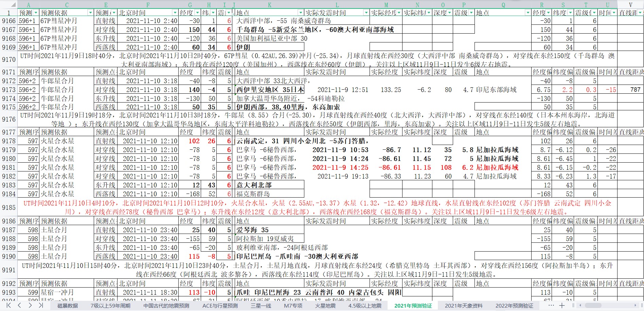644x311 pixels.
Task: Select cell 67P彗星冲月 in row 9166
Action: (67, 21)
